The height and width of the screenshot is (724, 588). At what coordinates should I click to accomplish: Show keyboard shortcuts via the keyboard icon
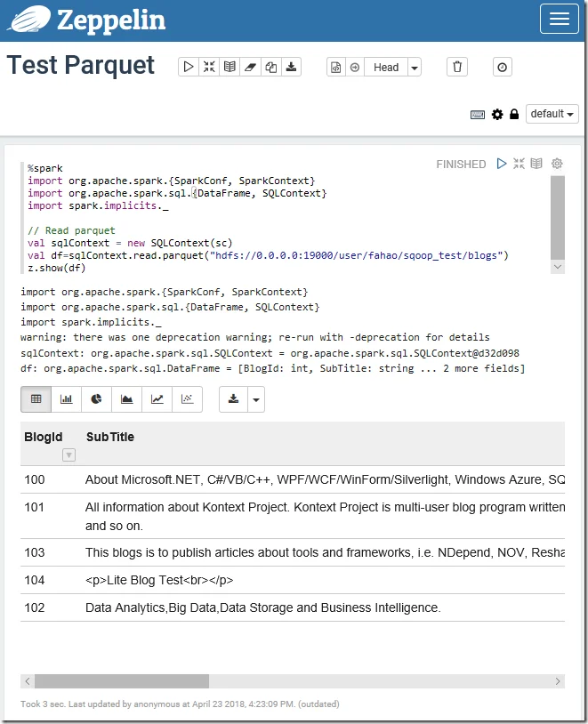[x=478, y=114]
